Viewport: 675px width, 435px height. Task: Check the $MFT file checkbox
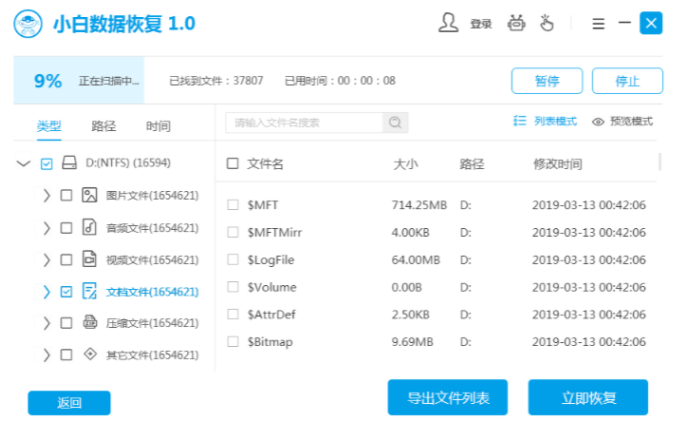tap(233, 205)
